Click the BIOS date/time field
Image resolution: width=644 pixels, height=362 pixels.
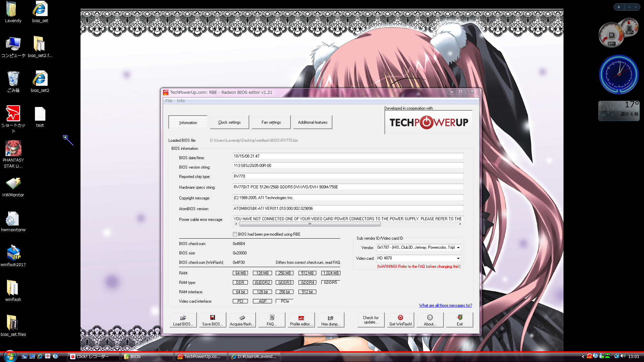pyautogui.click(x=348, y=156)
